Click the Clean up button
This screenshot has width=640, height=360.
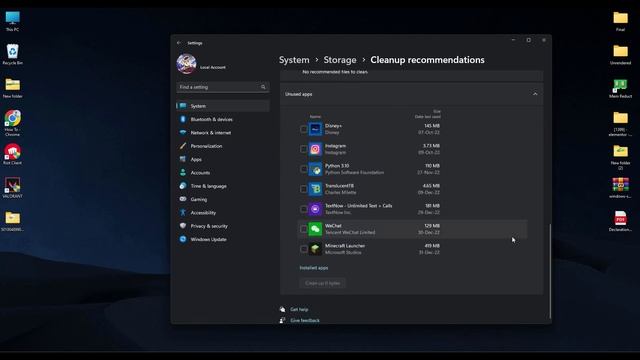pyautogui.click(x=322, y=283)
